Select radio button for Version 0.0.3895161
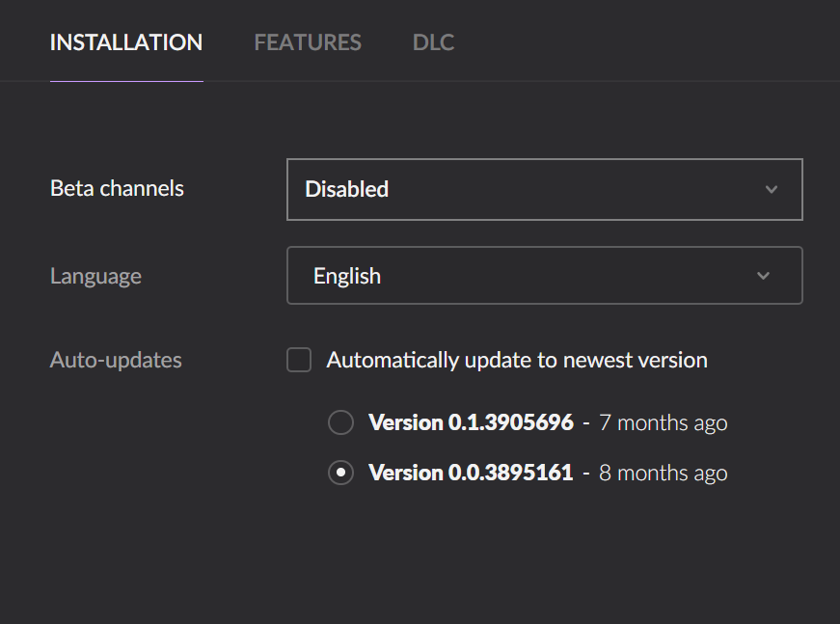Image resolution: width=840 pixels, height=624 pixels. (340, 473)
